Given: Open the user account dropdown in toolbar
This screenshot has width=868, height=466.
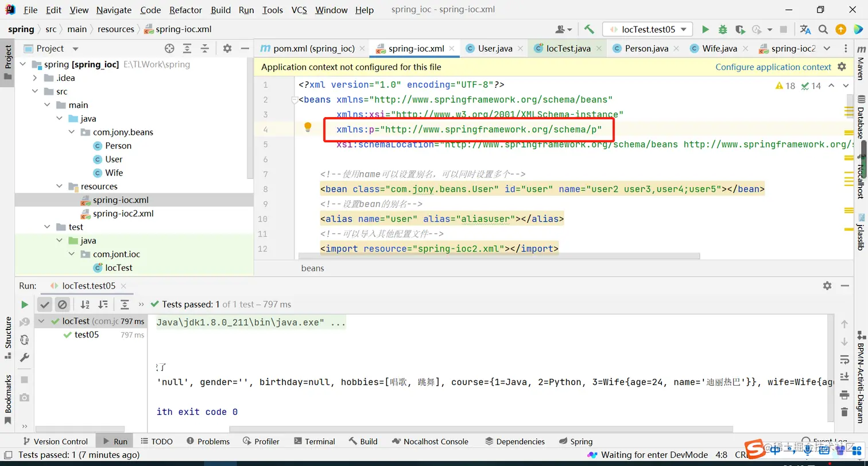Looking at the screenshot, I should 564,29.
